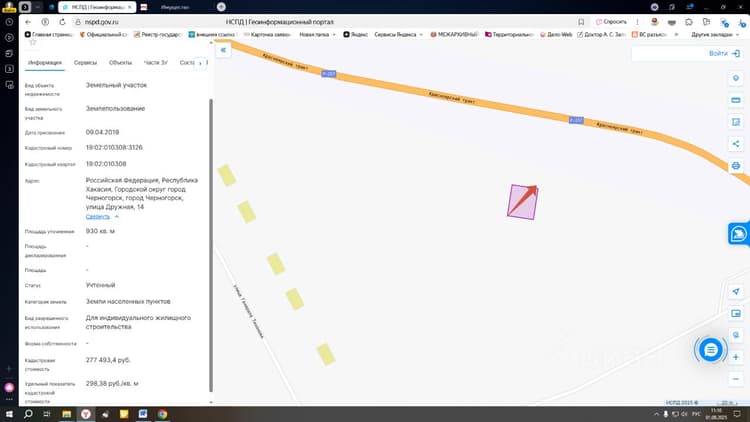Open a new browser tab with plus
The width and height of the screenshot is (750, 422).
click(x=221, y=7)
